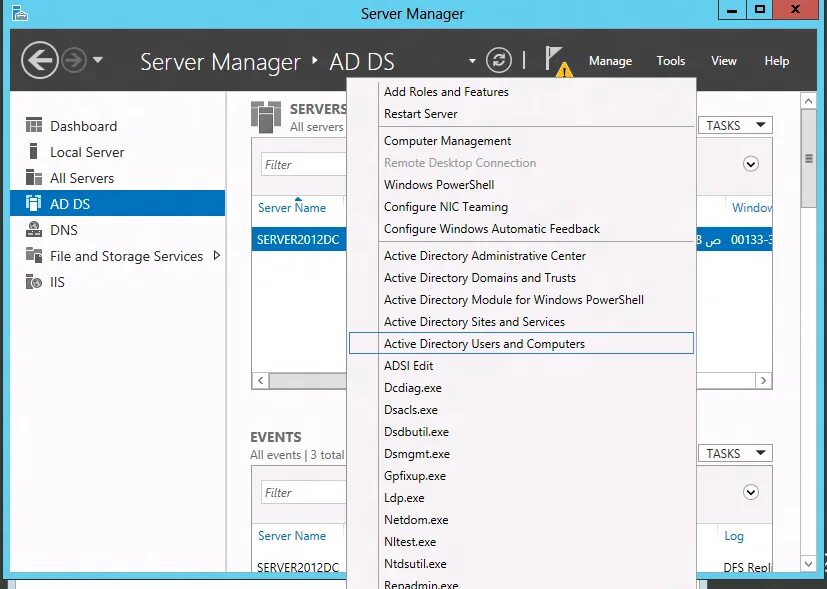Click Server Manager title bar app icon
Image resolution: width=827 pixels, height=589 pixels.
pyautogui.click(x=20, y=13)
